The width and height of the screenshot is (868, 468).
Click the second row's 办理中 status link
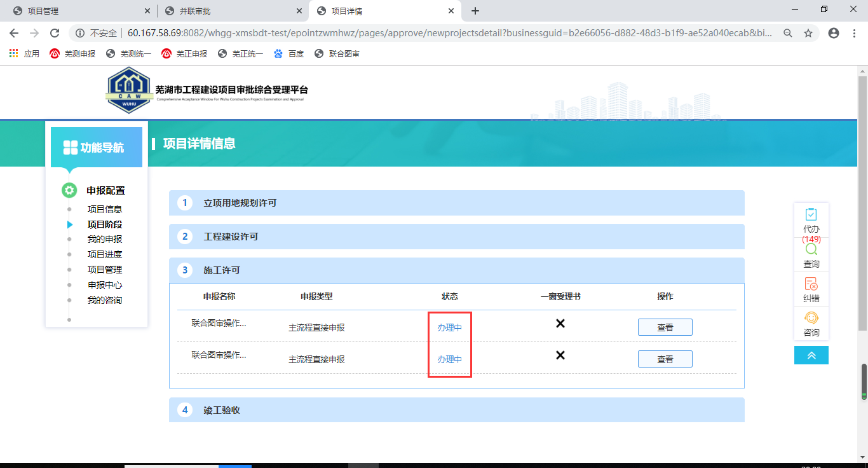click(x=449, y=359)
